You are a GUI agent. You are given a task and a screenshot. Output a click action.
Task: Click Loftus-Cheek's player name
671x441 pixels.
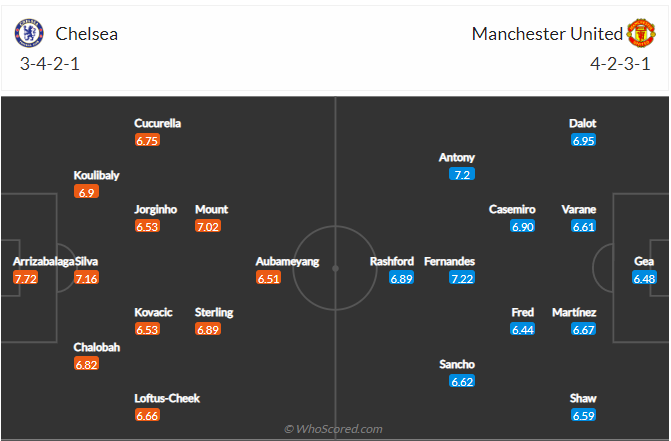pyautogui.click(x=167, y=398)
